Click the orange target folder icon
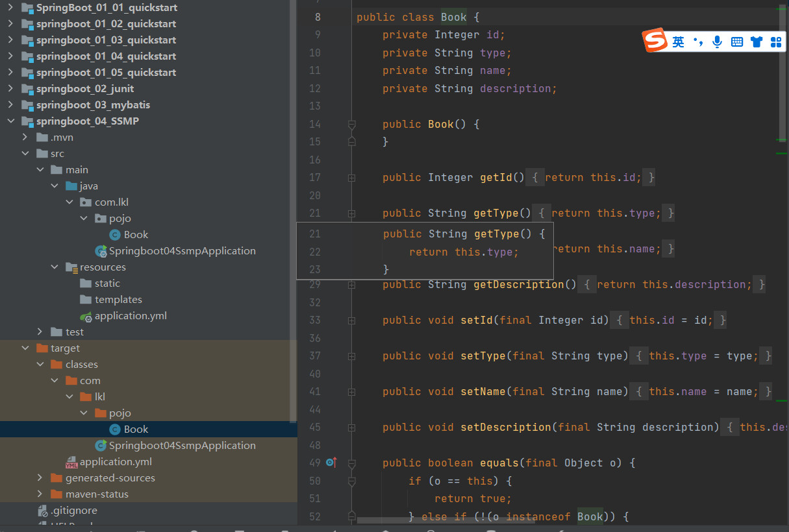 point(42,348)
